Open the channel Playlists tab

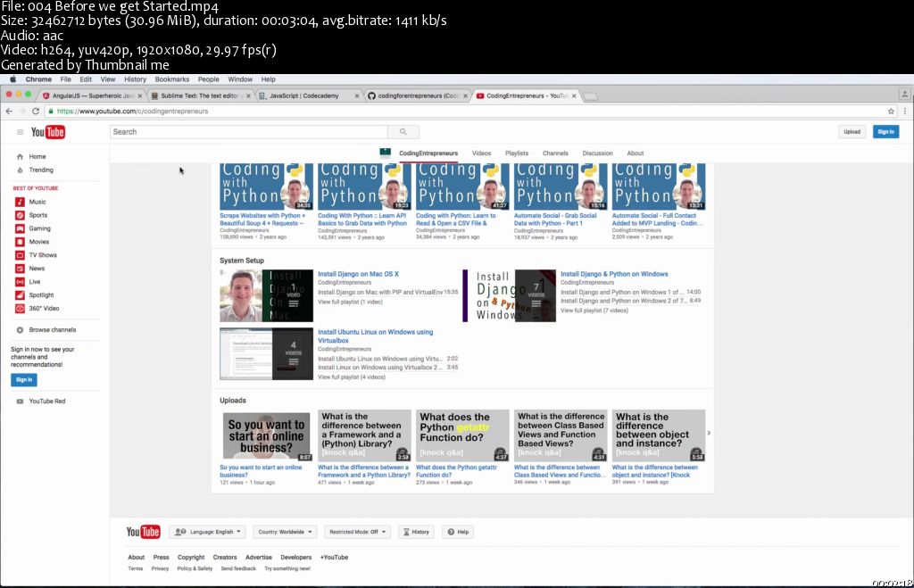(517, 153)
